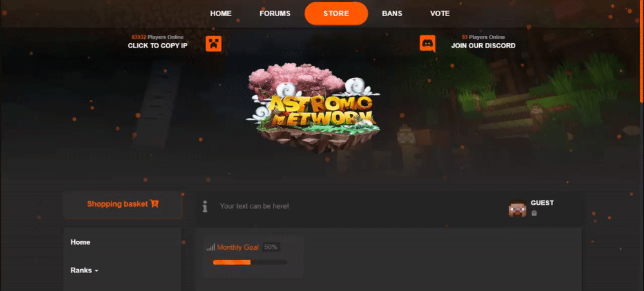Expand the Ranks sidebar dropdown
The width and height of the screenshot is (644, 291).
(x=84, y=270)
